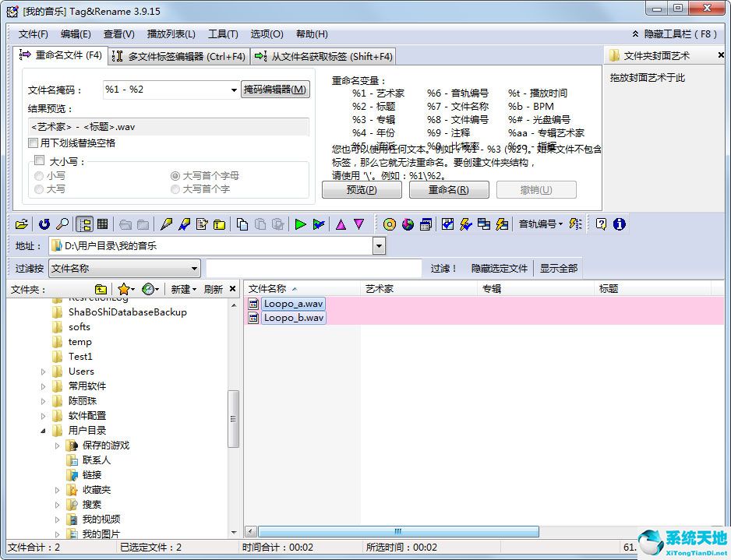Open the 新建 dropdown in folder pane
The height and width of the screenshot is (560, 731).
(x=183, y=289)
